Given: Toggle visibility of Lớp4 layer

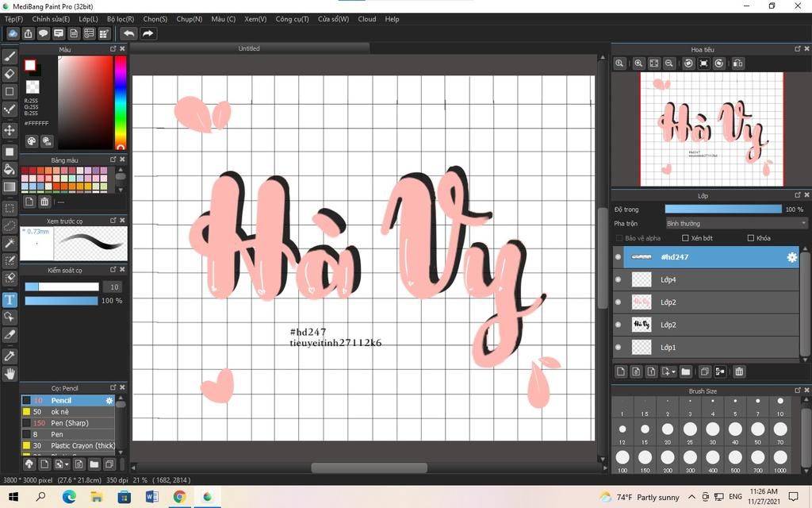Looking at the screenshot, I should click(618, 279).
